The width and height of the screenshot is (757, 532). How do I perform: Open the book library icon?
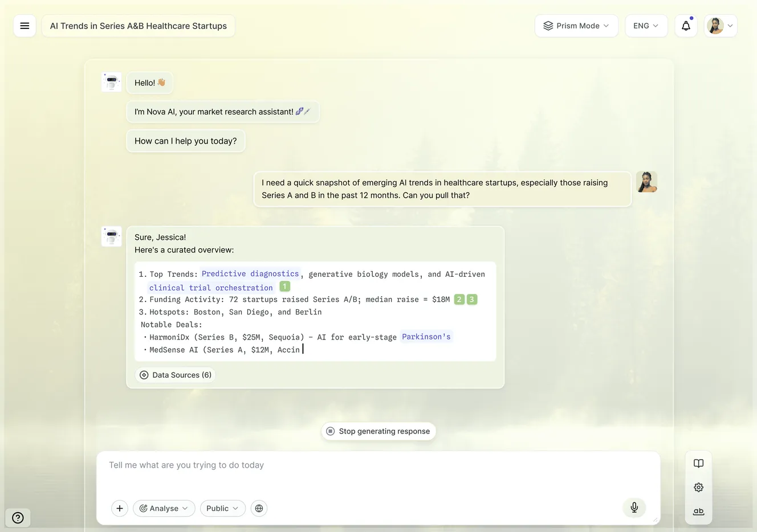point(698,464)
